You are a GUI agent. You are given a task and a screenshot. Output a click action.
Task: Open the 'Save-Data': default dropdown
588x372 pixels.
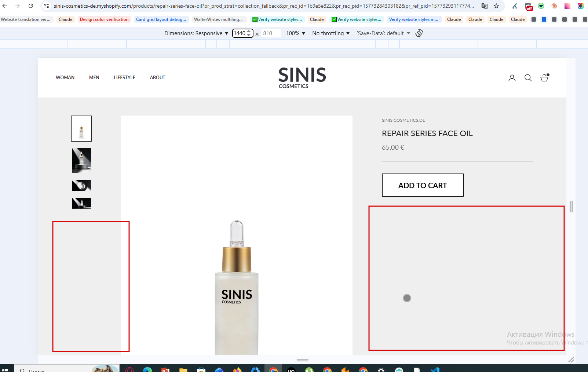[383, 33]
